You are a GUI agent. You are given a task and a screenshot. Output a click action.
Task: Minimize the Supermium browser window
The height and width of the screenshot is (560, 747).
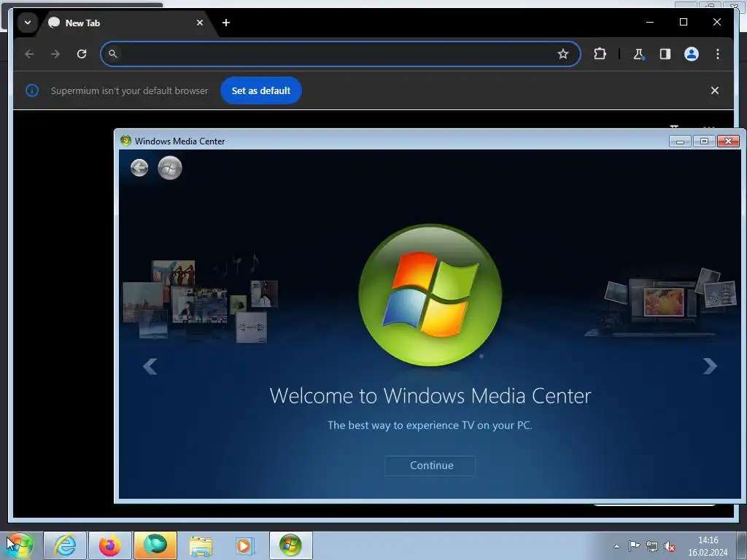tap(650, 22)
